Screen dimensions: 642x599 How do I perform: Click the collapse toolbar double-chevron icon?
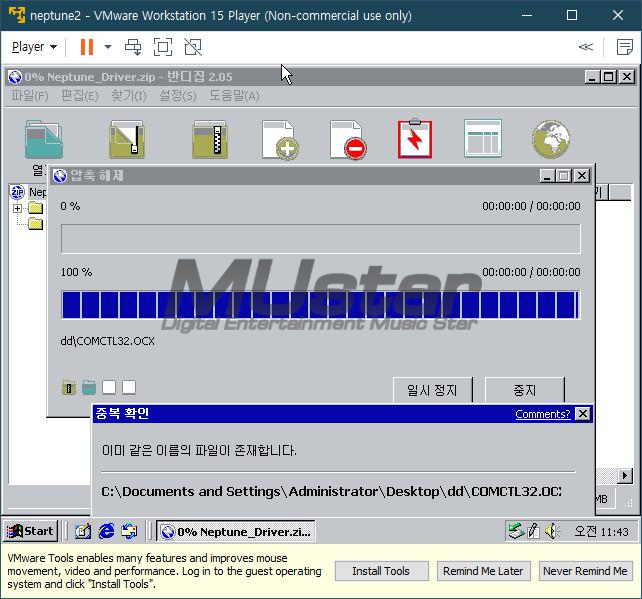pos(585,47)
